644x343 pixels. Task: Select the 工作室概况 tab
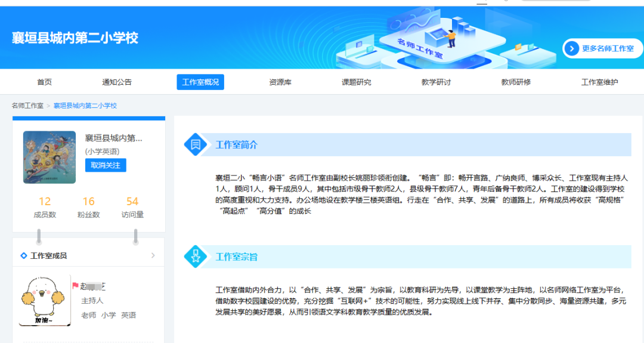point(200,82)
